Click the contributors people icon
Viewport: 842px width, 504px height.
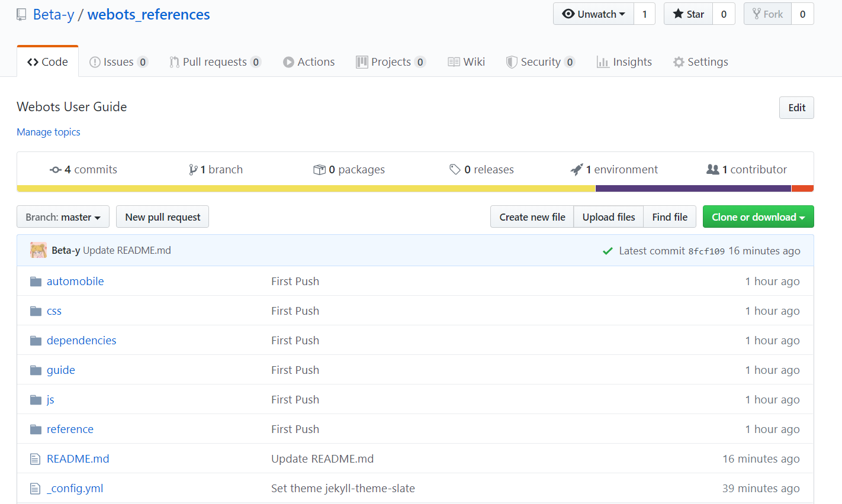(x=713, y=169)
